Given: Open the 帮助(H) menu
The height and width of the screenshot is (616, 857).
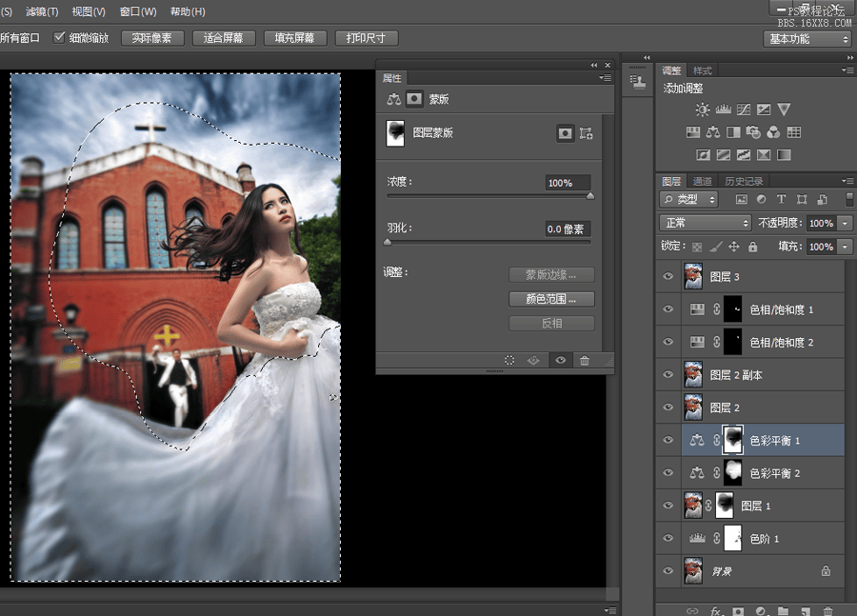Looking at the screenshot, I should [x=188, y=11].
